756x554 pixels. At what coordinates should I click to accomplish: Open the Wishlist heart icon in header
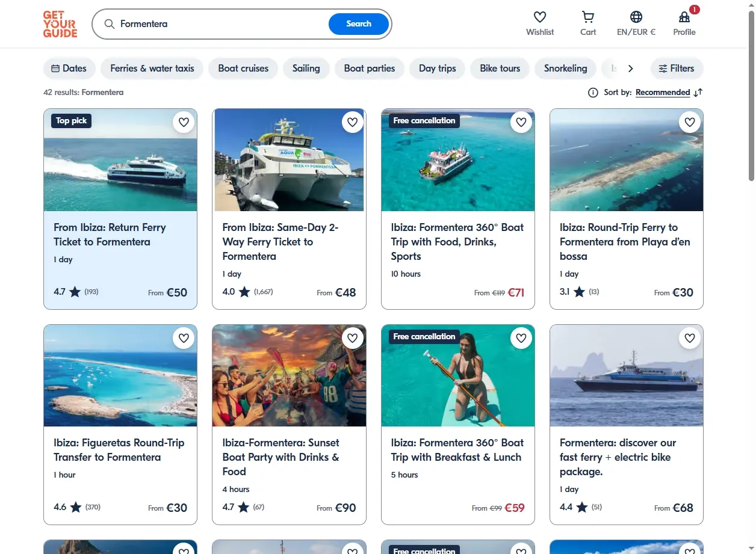[540, 17]
